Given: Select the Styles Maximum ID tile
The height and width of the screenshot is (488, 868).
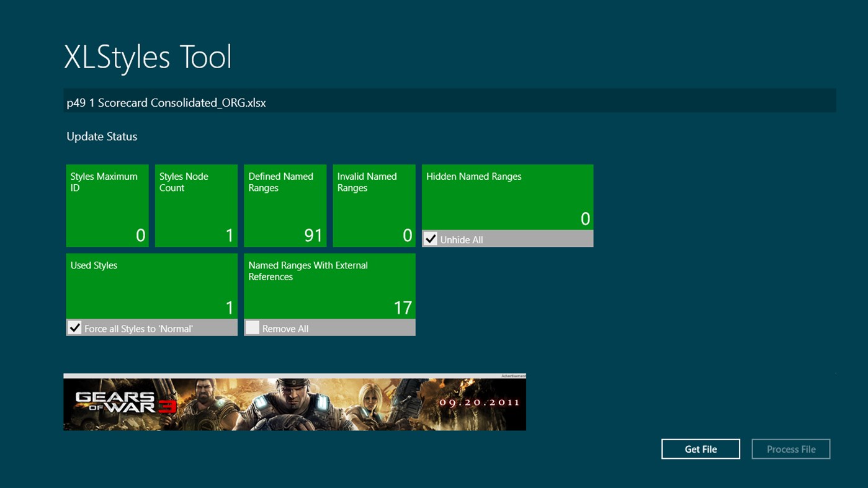Looking at the screenshot, I should click(x=107, y=205).
